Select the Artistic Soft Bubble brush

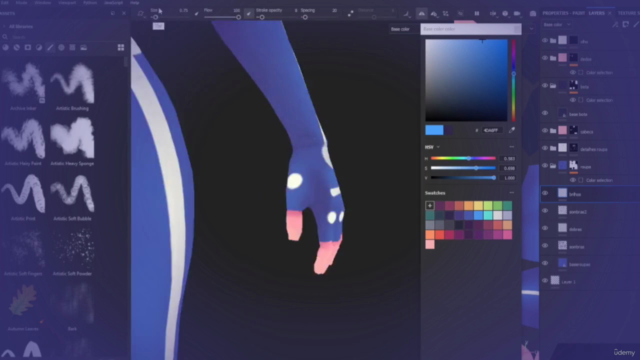(72, 197)
